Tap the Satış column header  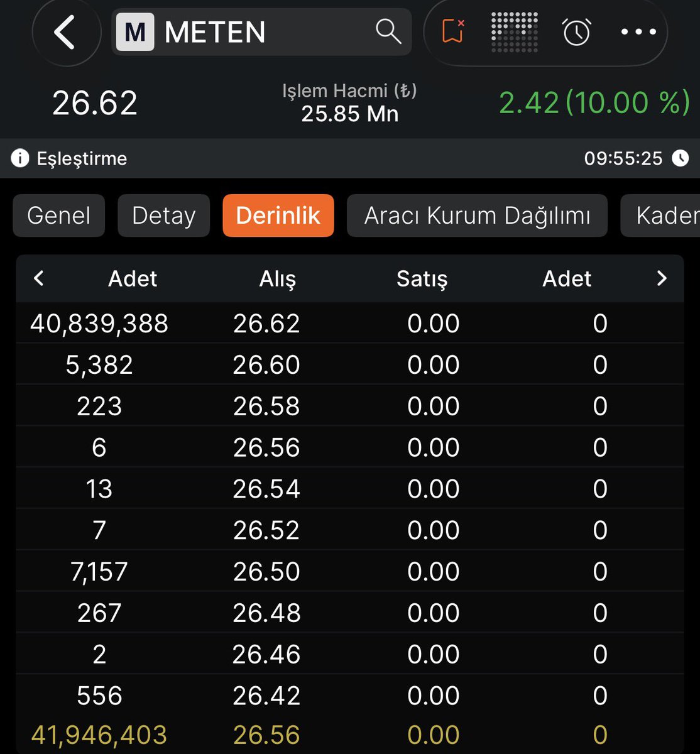coord(422,279)
